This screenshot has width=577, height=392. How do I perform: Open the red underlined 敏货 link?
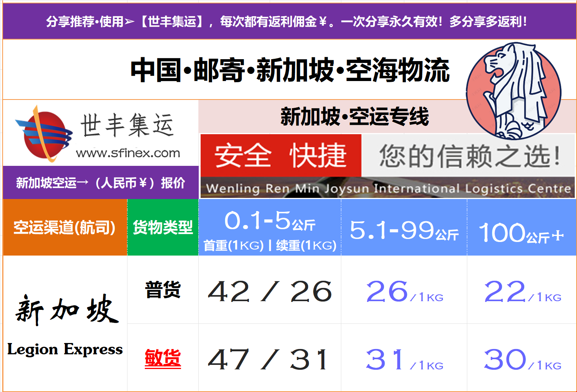(x=163, y=358)
